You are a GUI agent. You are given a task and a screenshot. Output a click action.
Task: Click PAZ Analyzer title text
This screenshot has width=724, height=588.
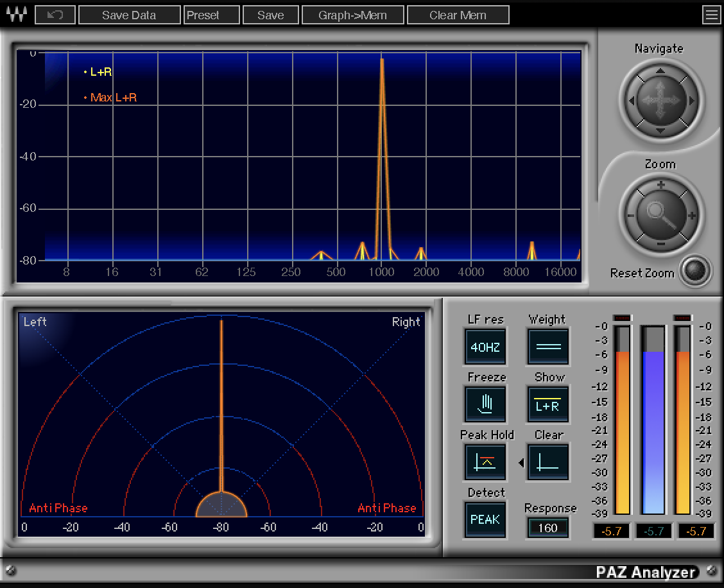(x=646, y=573)
